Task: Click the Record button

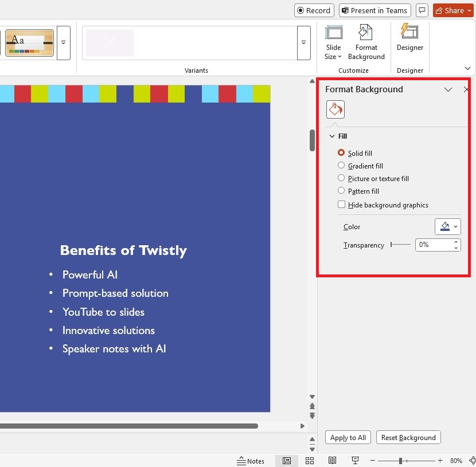Action: [314, 11]
